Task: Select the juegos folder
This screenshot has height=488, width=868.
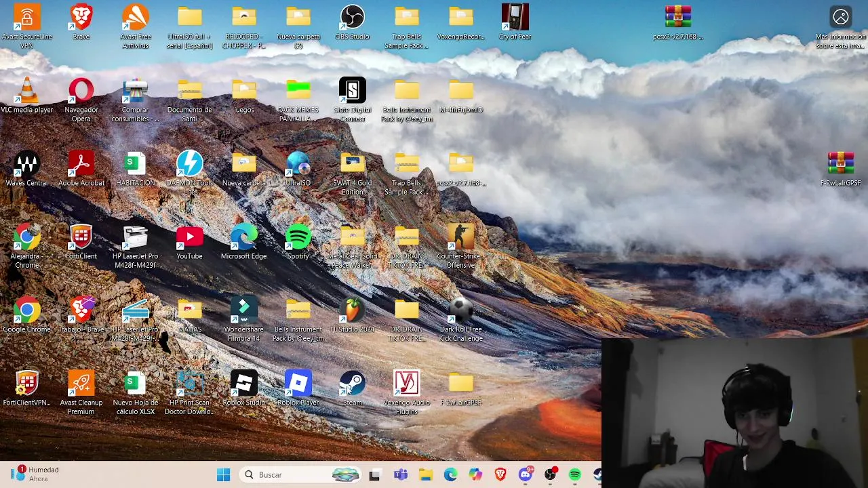Action: [244, 96]
